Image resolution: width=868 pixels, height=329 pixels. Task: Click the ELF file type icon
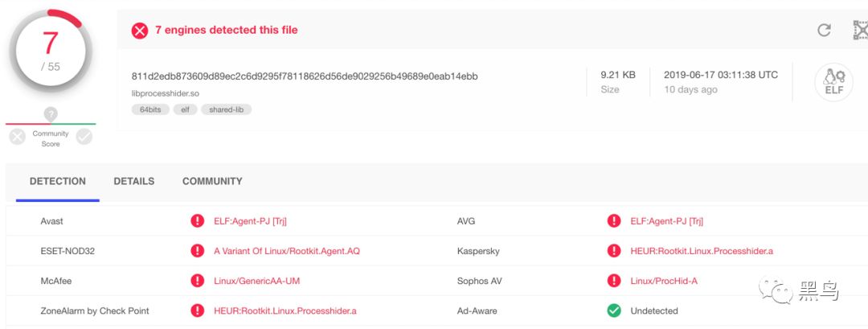click(834, 83)
